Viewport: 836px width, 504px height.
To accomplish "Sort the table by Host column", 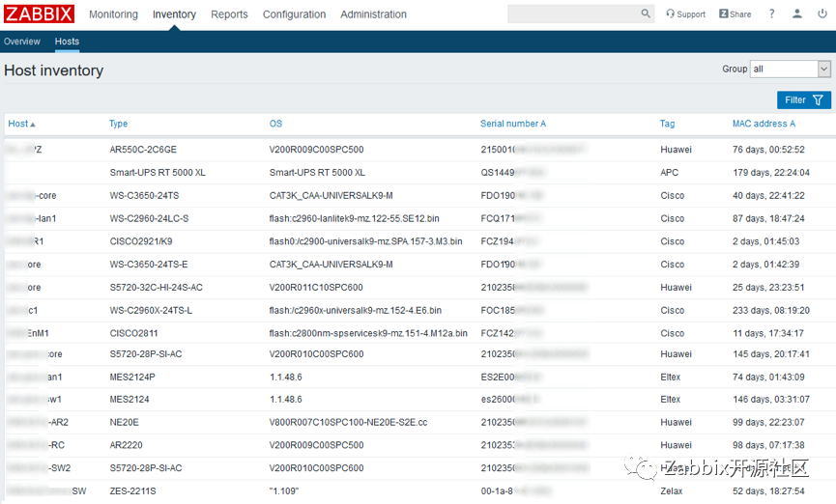I will tap(21, 124).
